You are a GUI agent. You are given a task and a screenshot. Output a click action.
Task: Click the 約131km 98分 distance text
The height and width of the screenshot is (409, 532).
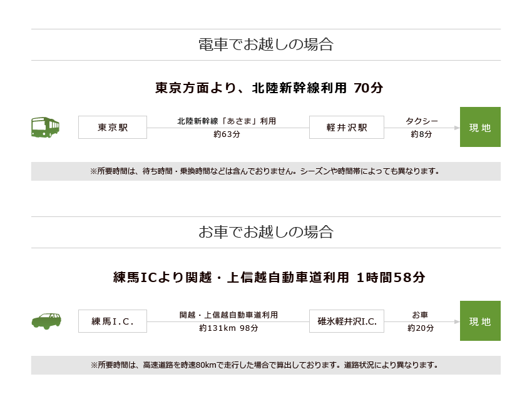228,328
